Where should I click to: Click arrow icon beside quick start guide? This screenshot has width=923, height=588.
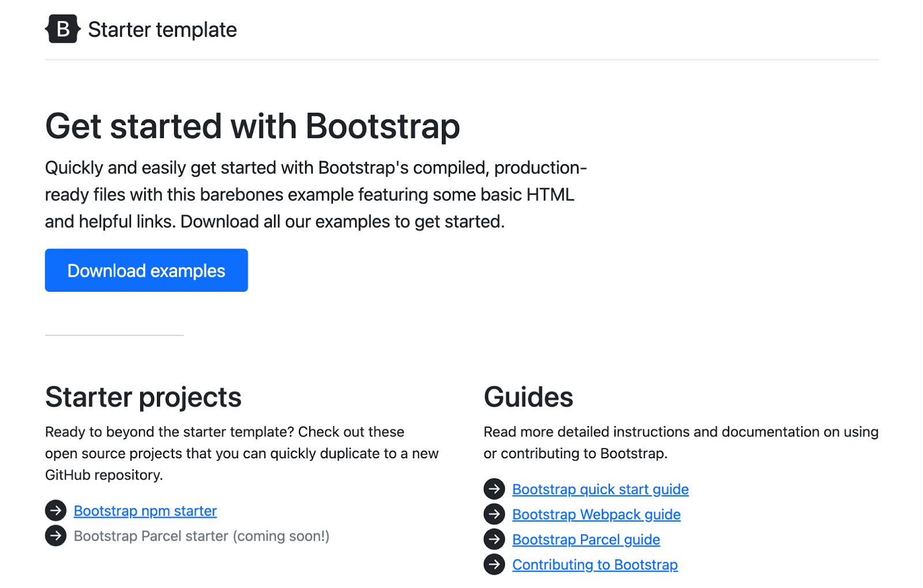click(494, 489)
